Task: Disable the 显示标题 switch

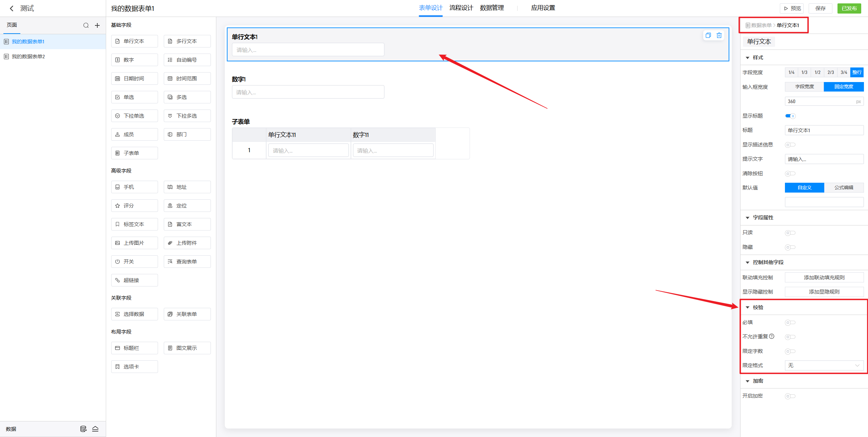Action: [790, 116]
